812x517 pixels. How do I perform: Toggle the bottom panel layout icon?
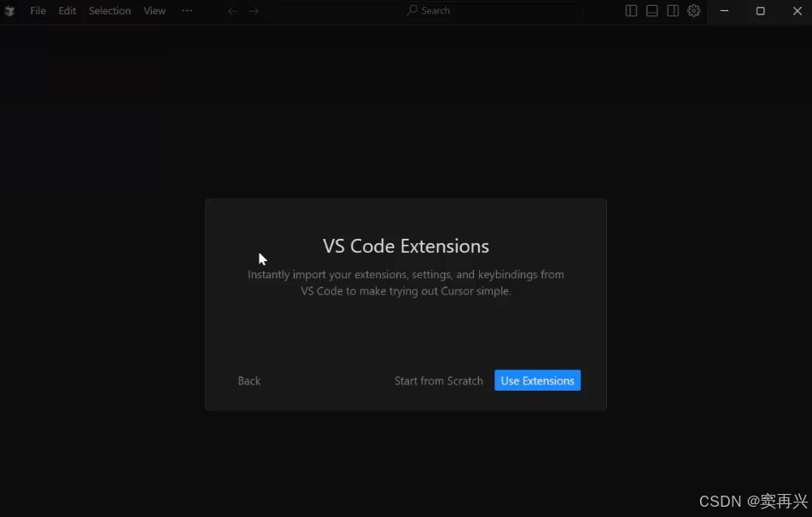[x=652, y=11]
